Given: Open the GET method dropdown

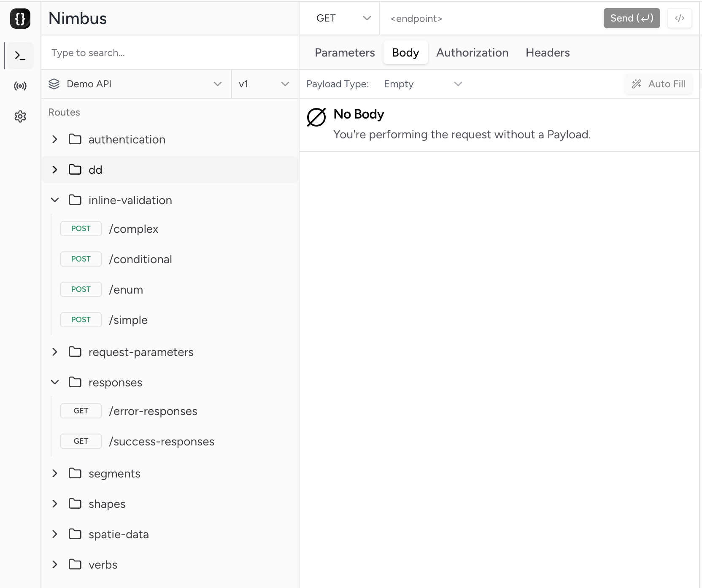Looking at the screenshot, I should pyautogui.click(x=343, y=18).
